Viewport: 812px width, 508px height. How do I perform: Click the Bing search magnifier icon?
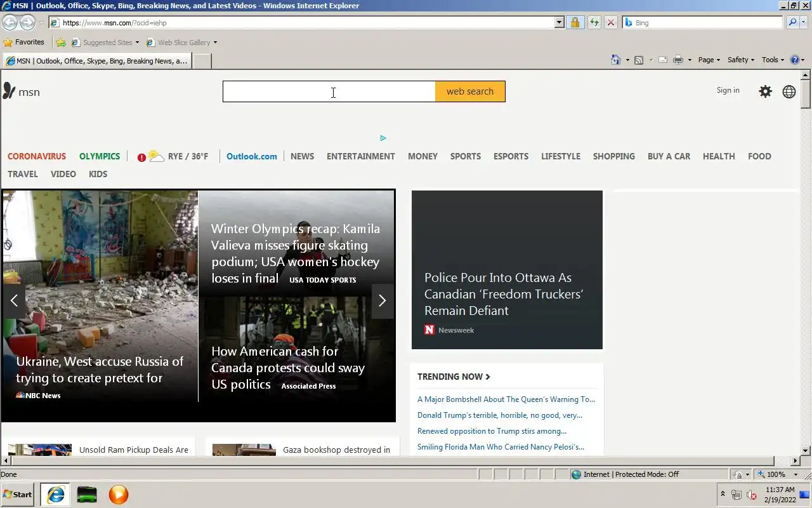(x=792, y=22)
